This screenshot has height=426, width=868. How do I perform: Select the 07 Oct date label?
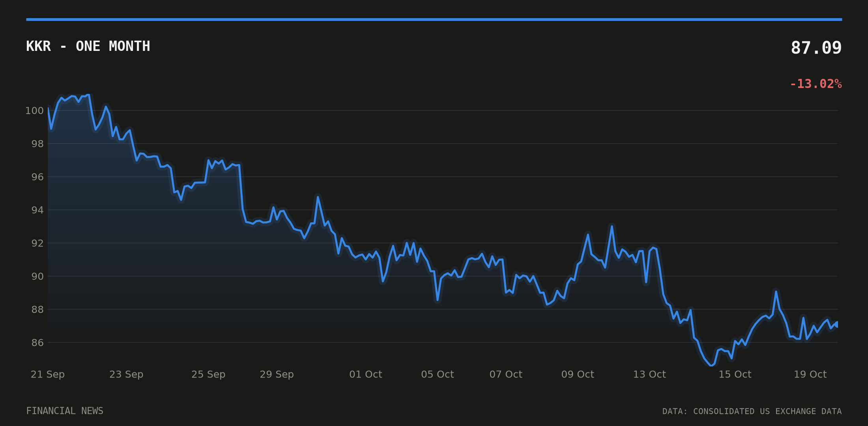[506, 374]
